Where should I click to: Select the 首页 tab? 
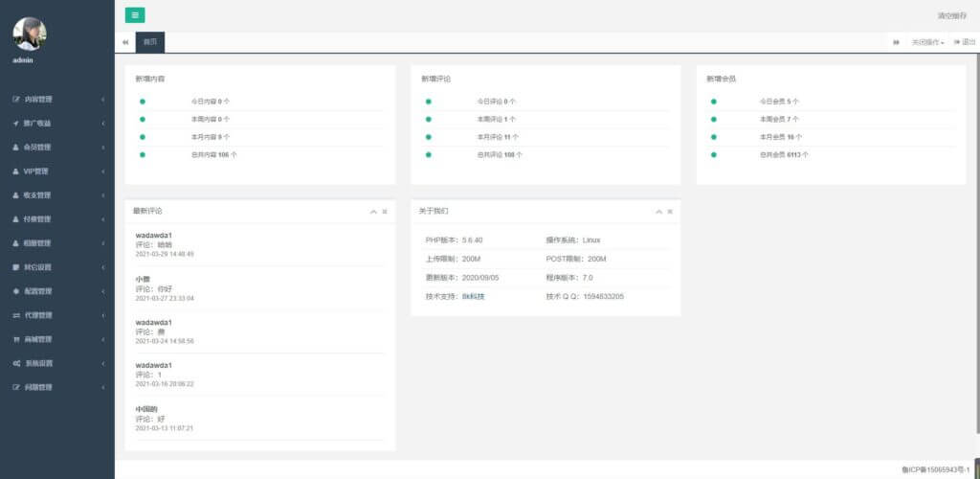(150, 42)
